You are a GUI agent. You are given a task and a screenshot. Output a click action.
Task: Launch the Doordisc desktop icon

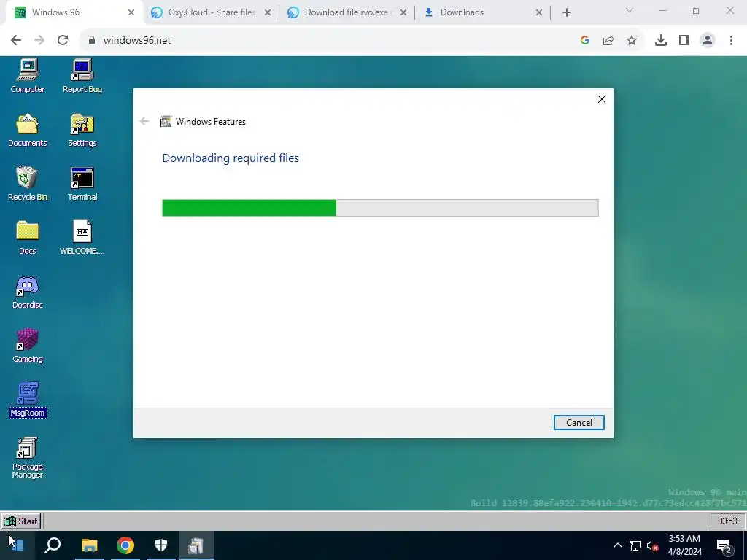pos(27,292)
